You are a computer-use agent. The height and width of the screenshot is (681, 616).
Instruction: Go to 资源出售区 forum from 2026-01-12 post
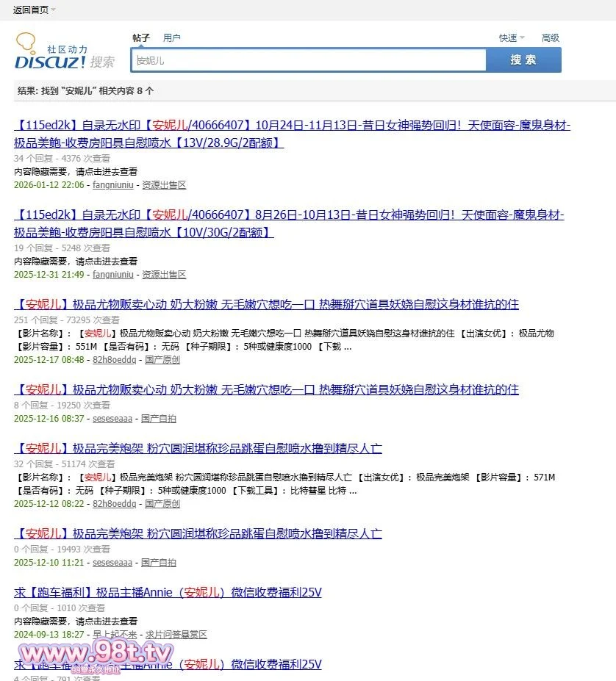click(x=164, y=185)
